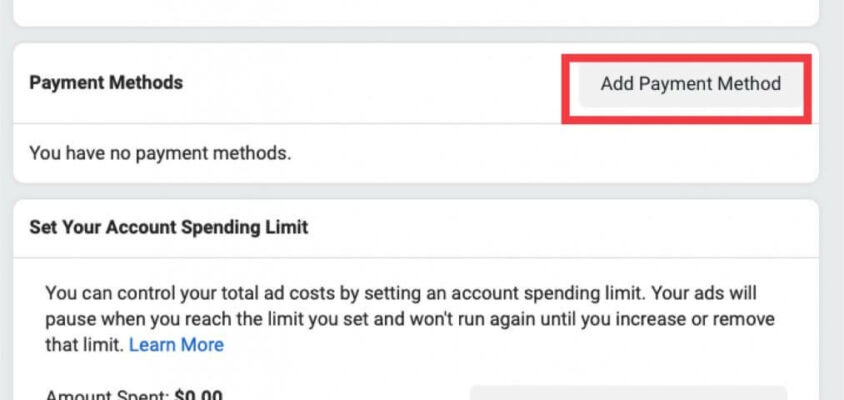Viewport: 844px width, 400px height.
Task: Click the Payment Methods heading
Action: coord(106,83)
